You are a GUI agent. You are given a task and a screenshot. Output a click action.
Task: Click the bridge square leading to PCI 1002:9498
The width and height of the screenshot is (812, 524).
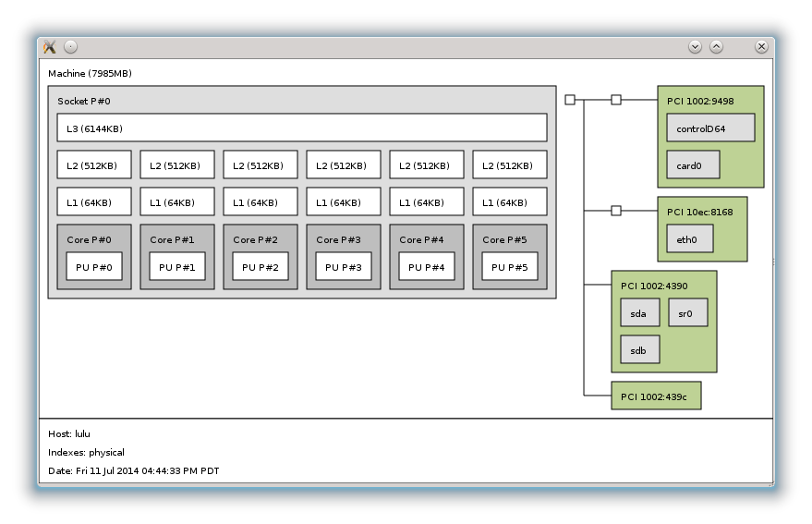[616, 100]
